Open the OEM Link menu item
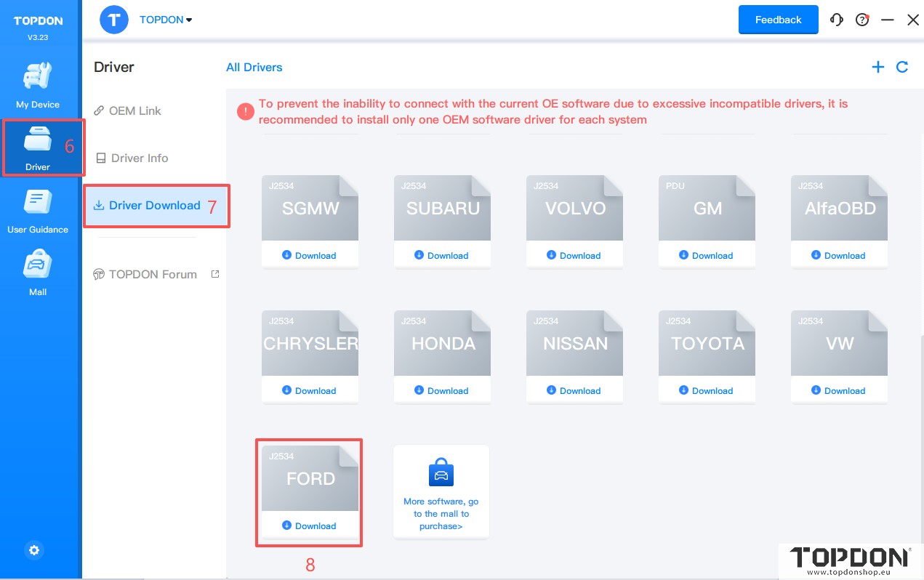The image size is (924, 580). tap(134, 111)
